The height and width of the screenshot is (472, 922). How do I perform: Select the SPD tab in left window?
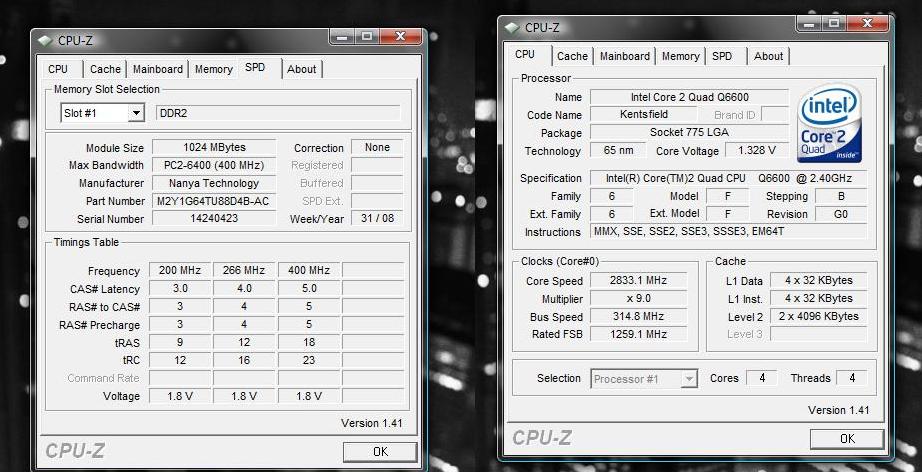[x=255, y=67]
